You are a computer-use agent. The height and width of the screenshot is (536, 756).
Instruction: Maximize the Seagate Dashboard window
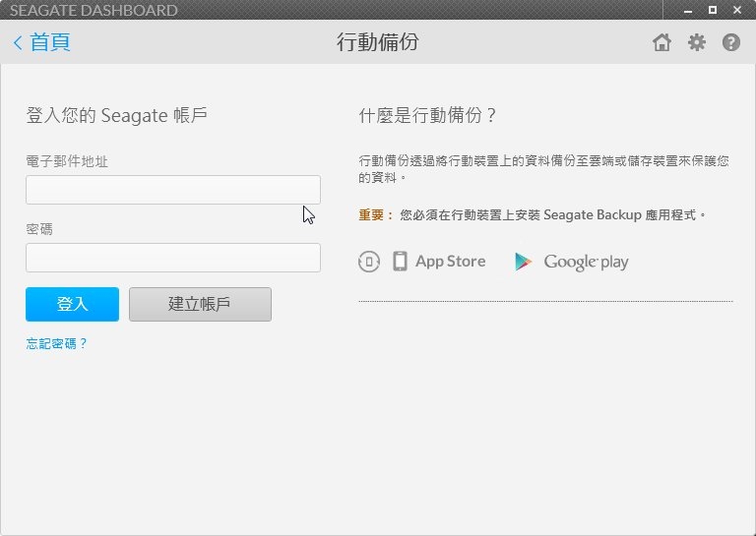(712, 10)
